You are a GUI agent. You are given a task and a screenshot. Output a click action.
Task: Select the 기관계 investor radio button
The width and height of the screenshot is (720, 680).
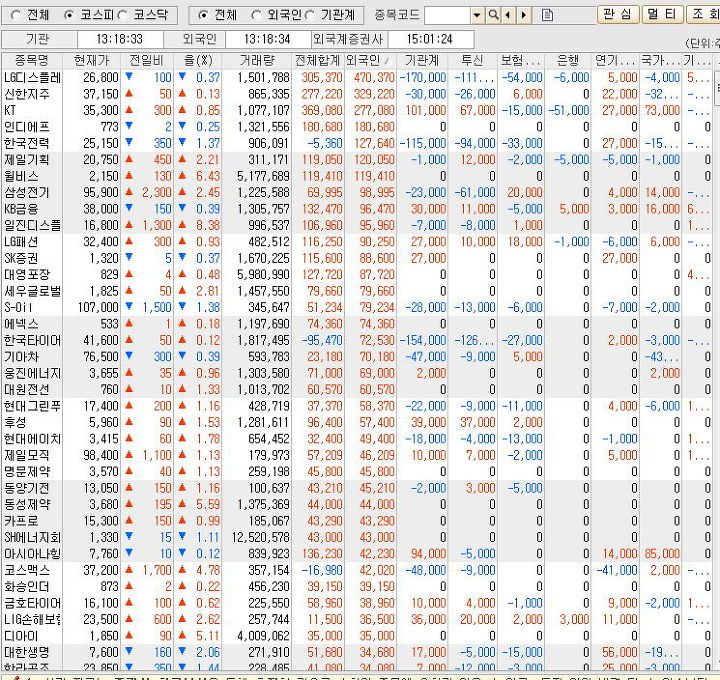309,15
